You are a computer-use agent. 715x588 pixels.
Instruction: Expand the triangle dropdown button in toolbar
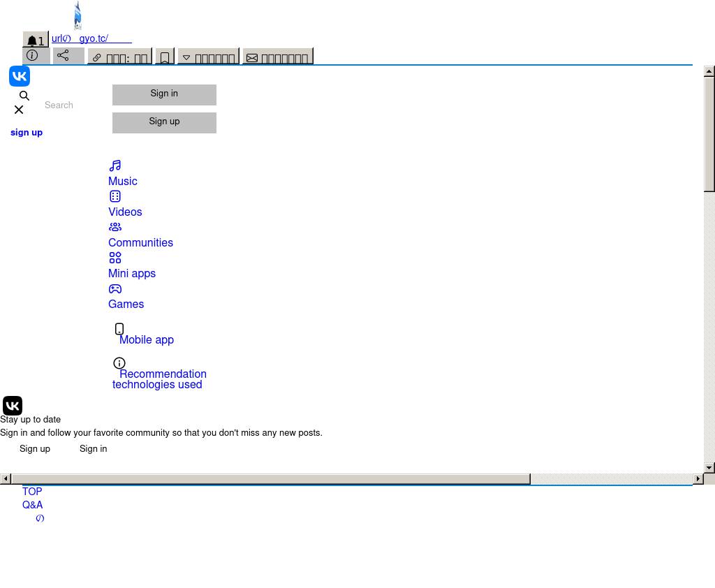tap(208, 57)
